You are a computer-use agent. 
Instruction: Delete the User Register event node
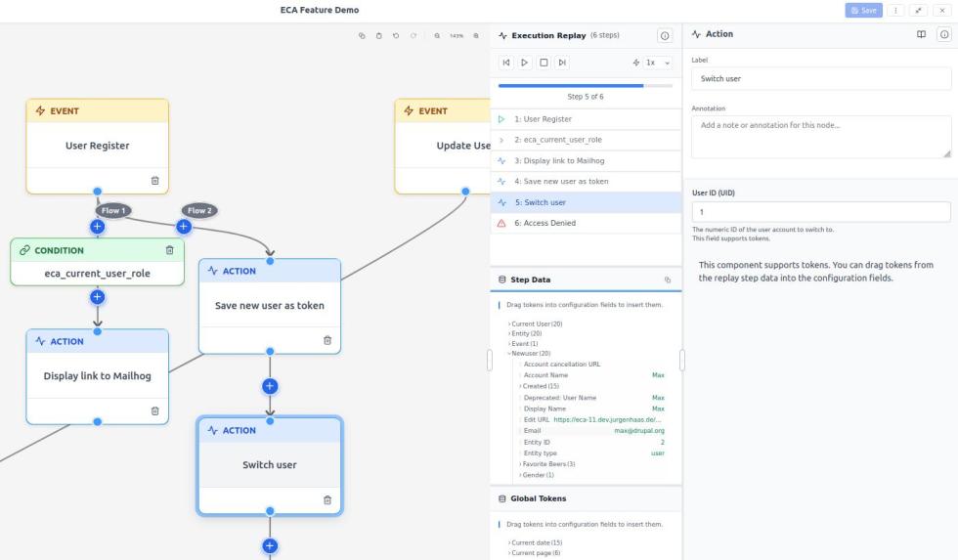click(x=155, y=181)
